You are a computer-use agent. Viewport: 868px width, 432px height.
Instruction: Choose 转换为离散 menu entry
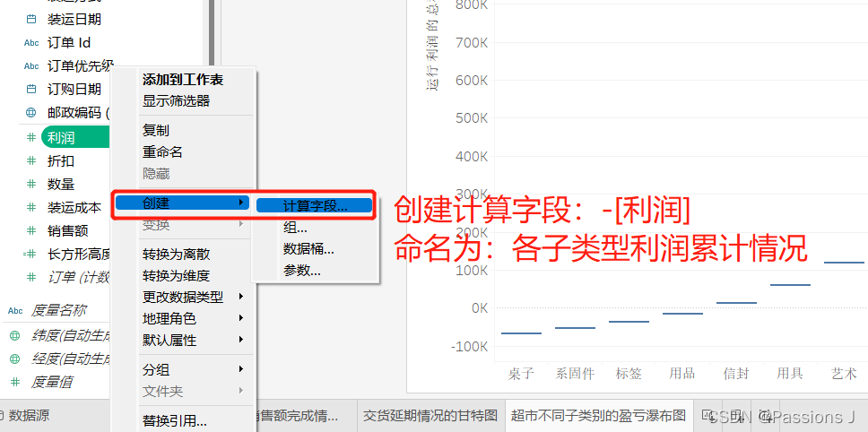(x=176, y=254)
